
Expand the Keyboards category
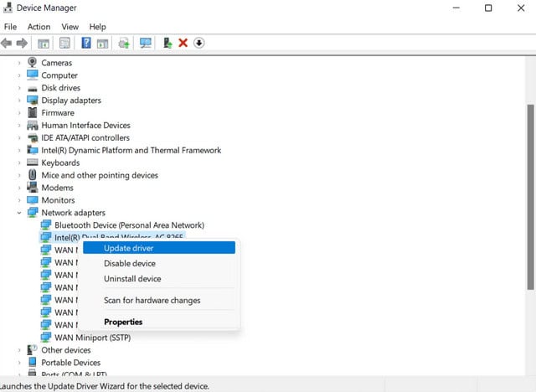pos(19,162)
